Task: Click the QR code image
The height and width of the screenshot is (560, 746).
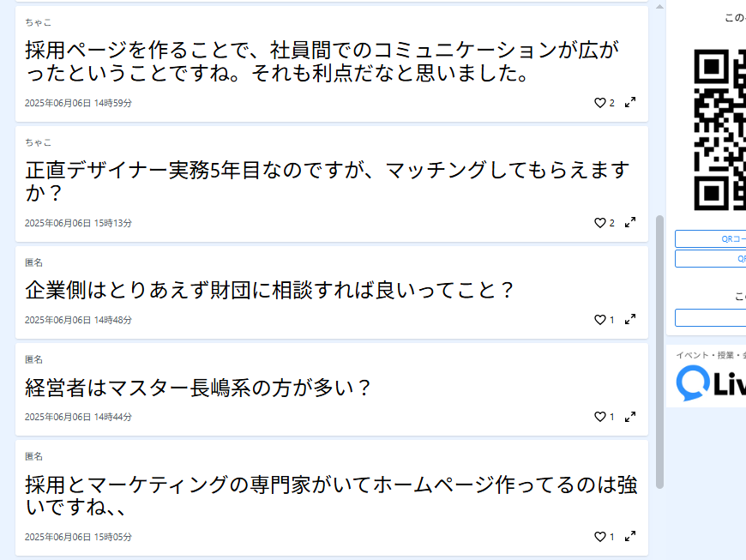Action: click(x=719, y=129)
